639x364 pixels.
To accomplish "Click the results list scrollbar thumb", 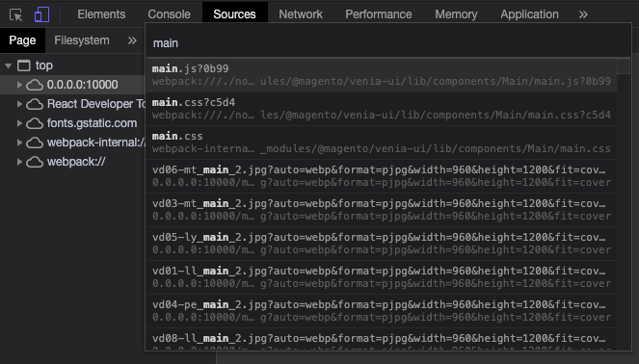I will tap(624, 66).
